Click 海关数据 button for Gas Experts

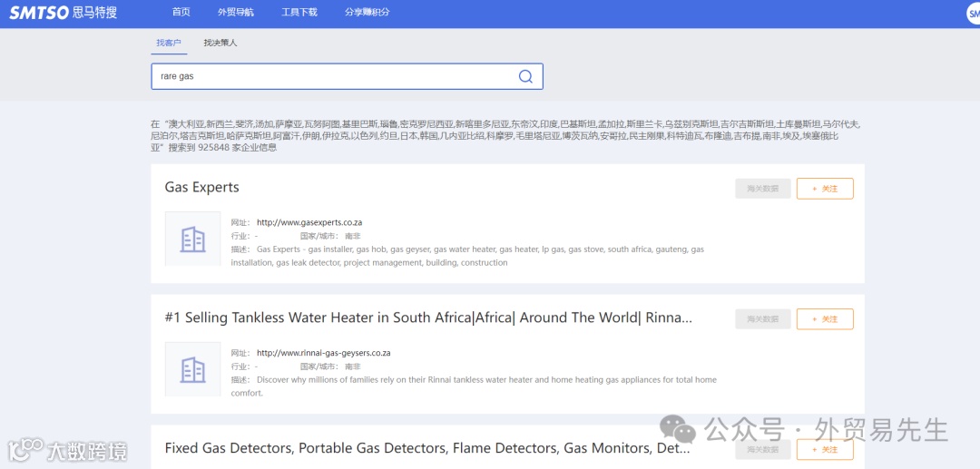(763, 189)
